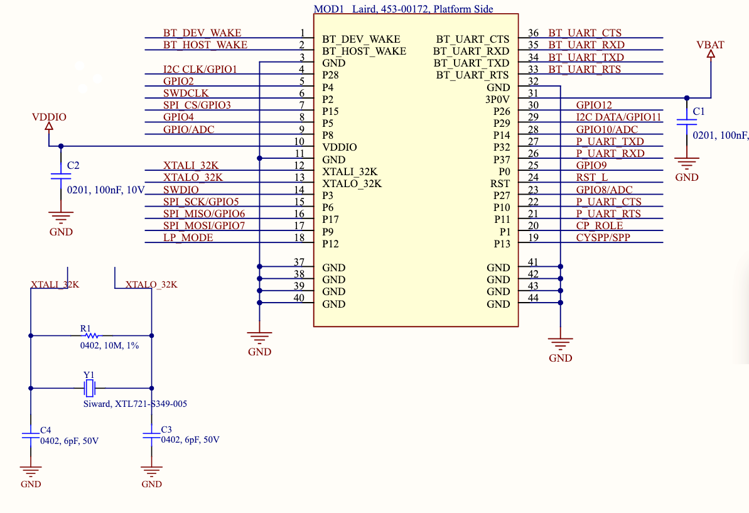Screen dimensions: 749x513
Task: Click resistor value text 0402, 10M, 1%
Action: point(109,345)
